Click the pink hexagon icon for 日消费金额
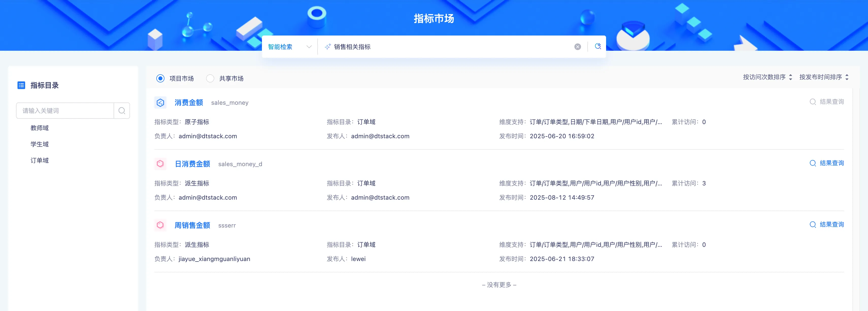Image resolution: width=868 pixels, height=311 pixels. 160,164
